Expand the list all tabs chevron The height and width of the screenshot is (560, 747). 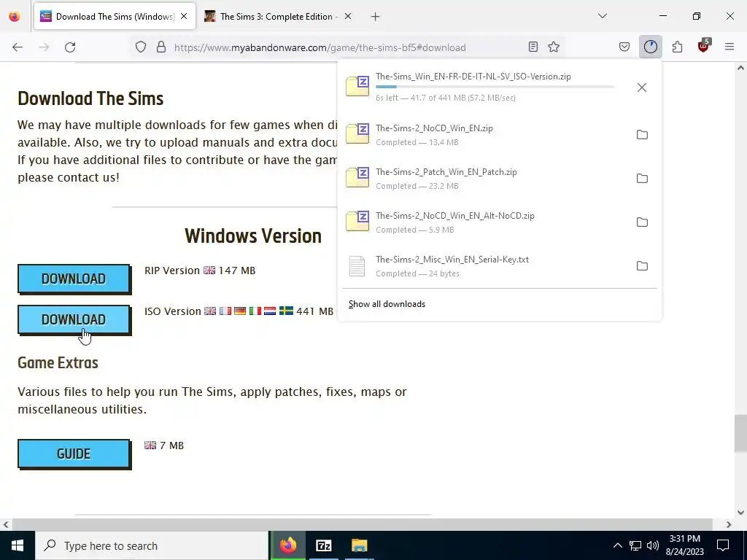[x=603, y=16]
